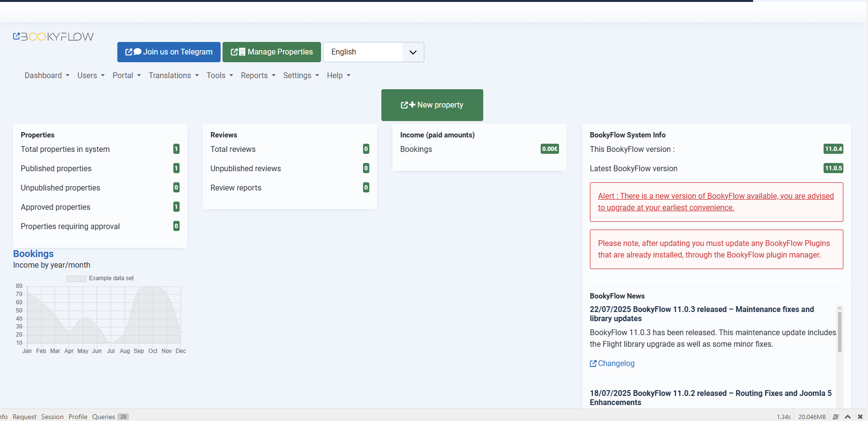Click the 1.34s load time indicator
Screen dimensions: 868x421
[784, 417]
